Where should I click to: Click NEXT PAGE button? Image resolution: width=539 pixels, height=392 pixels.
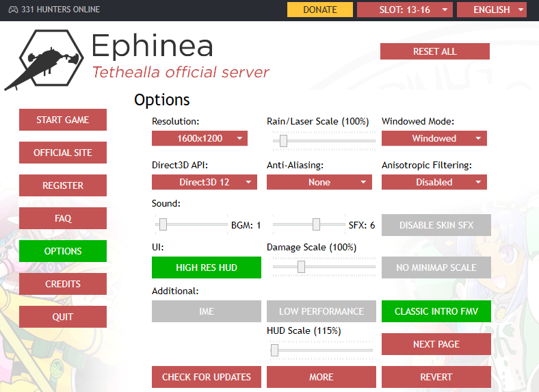436,344
